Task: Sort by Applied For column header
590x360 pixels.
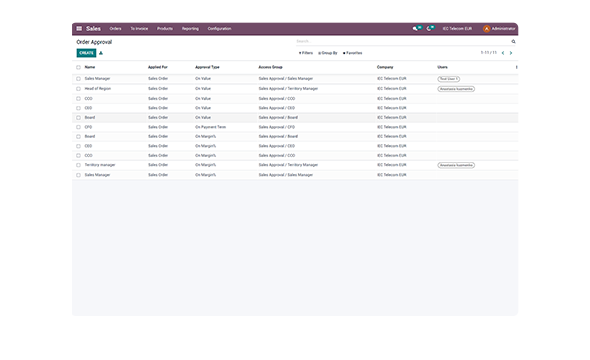Action: [158, 67]
